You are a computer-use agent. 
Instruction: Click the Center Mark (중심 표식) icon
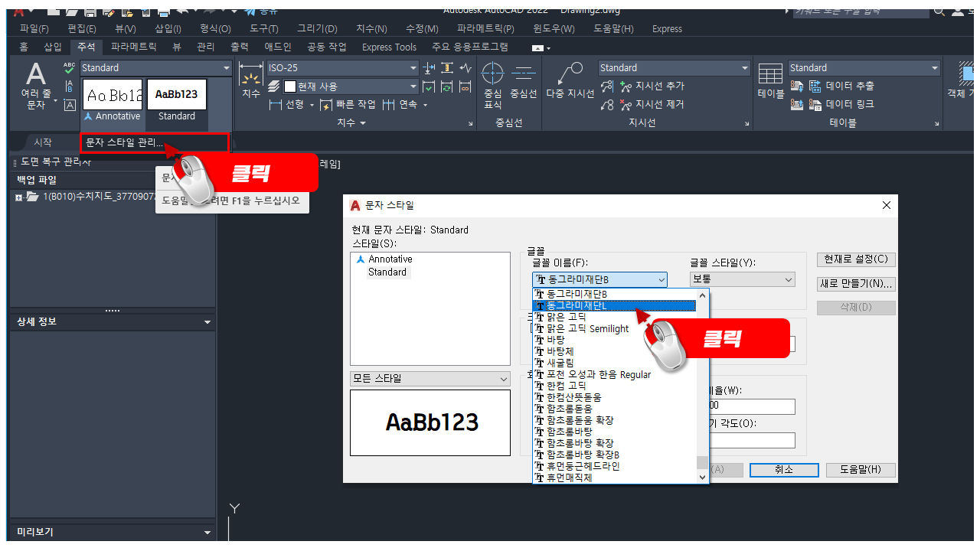[x=492, y=86]
